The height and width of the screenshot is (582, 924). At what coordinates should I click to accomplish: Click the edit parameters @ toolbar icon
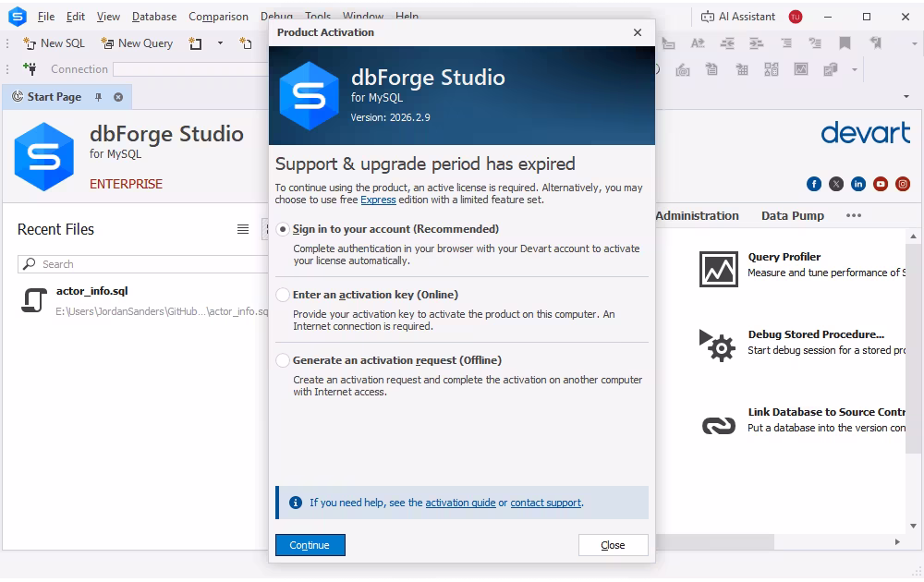pyautogui.click(x=683, y=69)
